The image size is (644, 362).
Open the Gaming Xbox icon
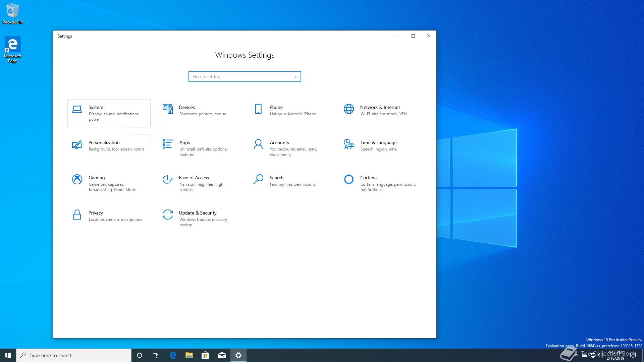pos(77,179)
